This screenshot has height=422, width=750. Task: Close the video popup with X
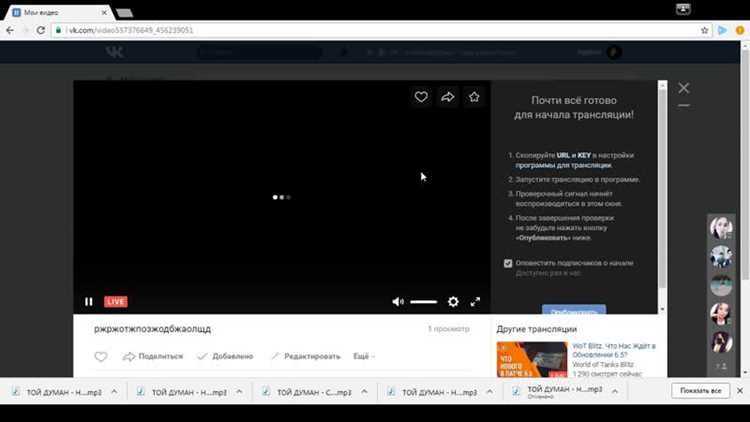coord(684,88)
